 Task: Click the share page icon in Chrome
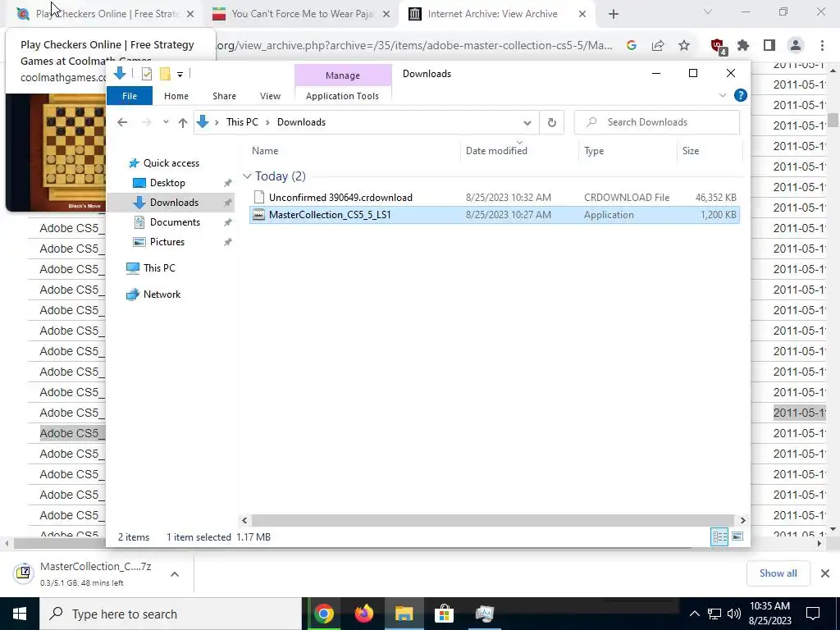click(x=658, y=46)
